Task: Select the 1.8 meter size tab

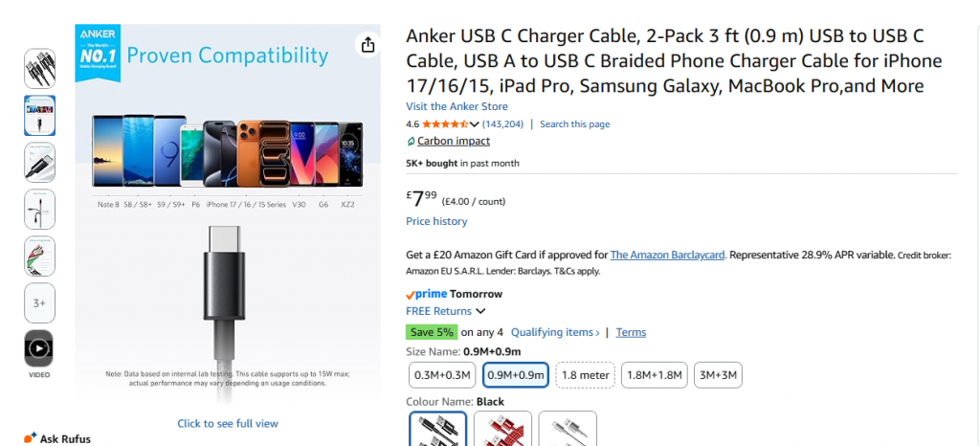Action: pyautogui.click(x=587, y=375)
